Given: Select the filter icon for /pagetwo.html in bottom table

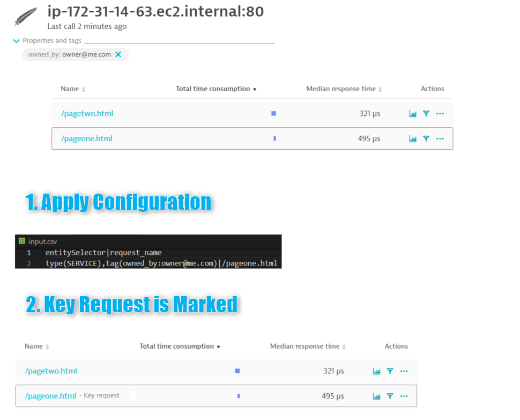Looking at the screenshot, I should [390, 371].
